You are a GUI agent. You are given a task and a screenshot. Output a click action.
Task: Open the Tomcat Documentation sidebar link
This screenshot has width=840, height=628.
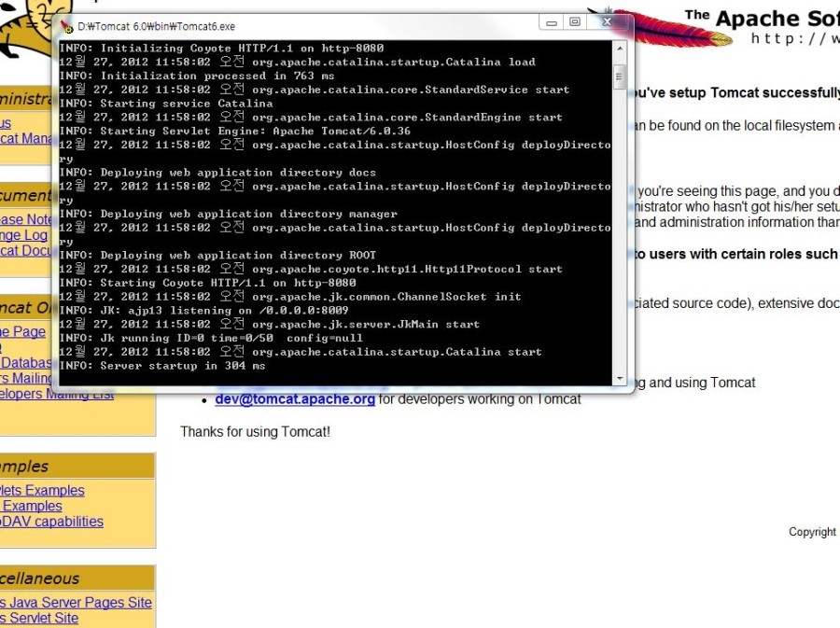25,251
